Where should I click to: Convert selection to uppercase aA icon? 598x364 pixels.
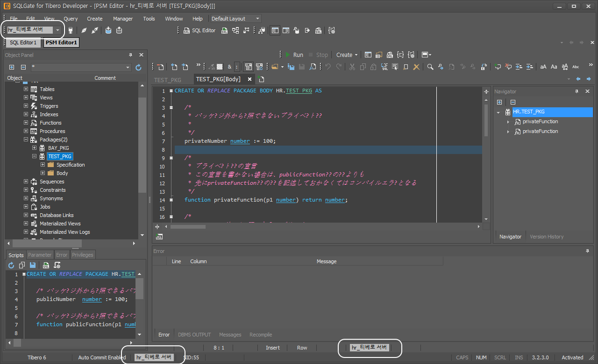(543, 67)
